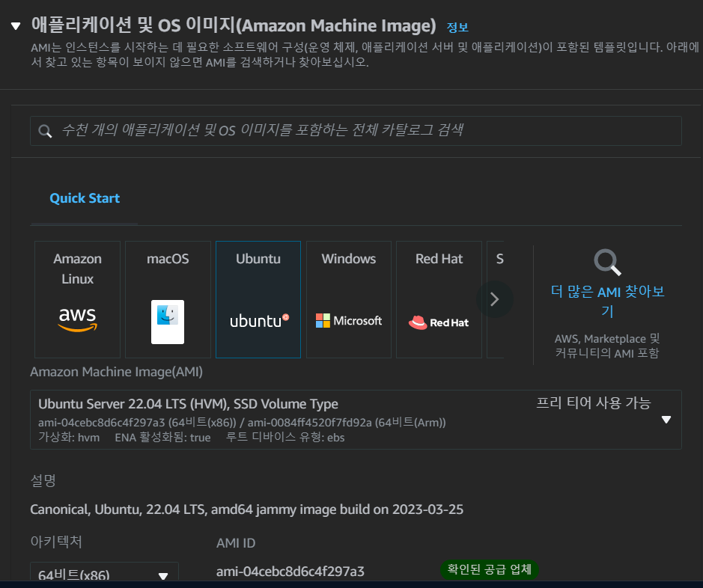Click the macOS Finder face icon
Image resolution: width=703 pixels, height=588 pixels.
168,322
